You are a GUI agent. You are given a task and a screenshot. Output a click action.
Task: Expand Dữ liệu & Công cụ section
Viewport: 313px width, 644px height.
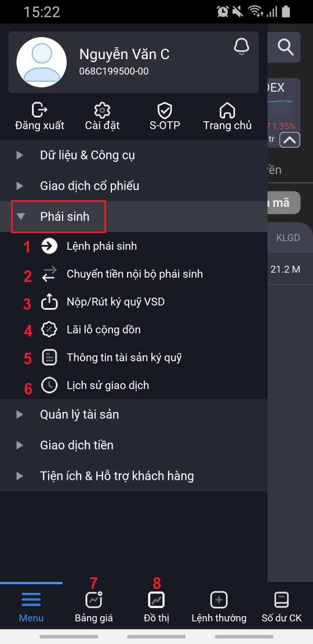[x=133, y=155]
